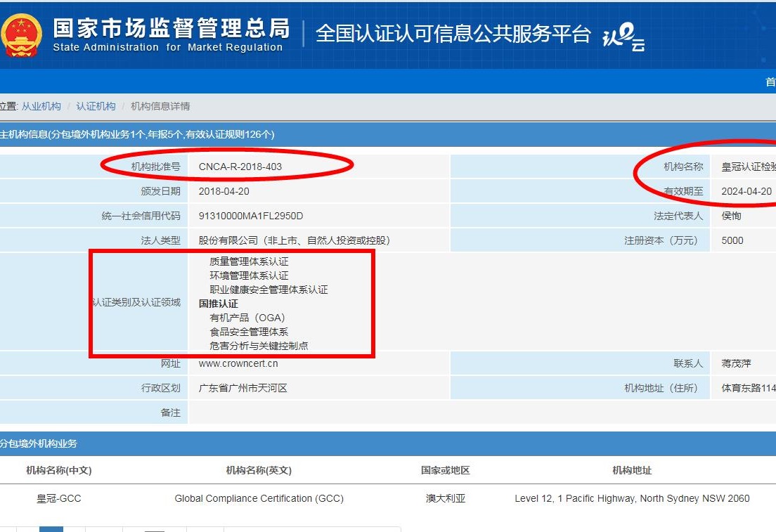Click the 机构名称(英文) column header
The width and height of the screenshot is (776, 532).
(259, 470)
